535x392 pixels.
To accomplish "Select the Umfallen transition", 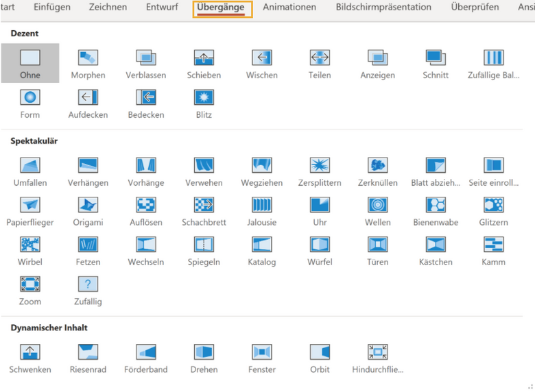I will pos(30,171).
